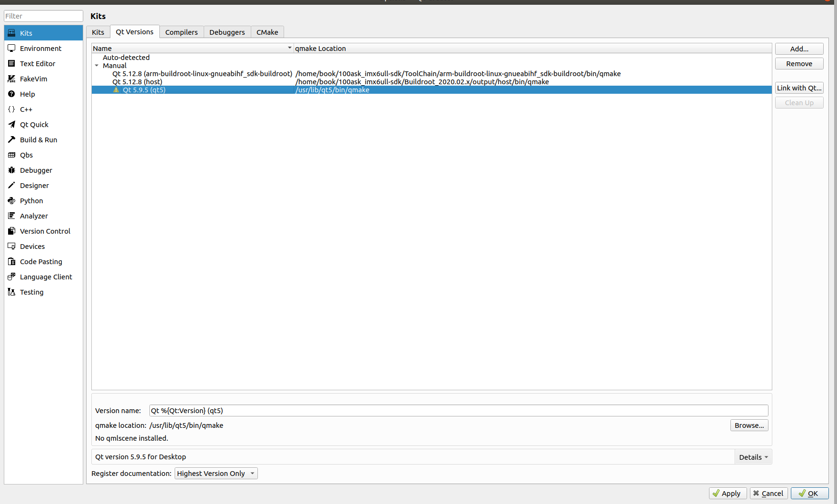Click the OK button

point(809,493)
